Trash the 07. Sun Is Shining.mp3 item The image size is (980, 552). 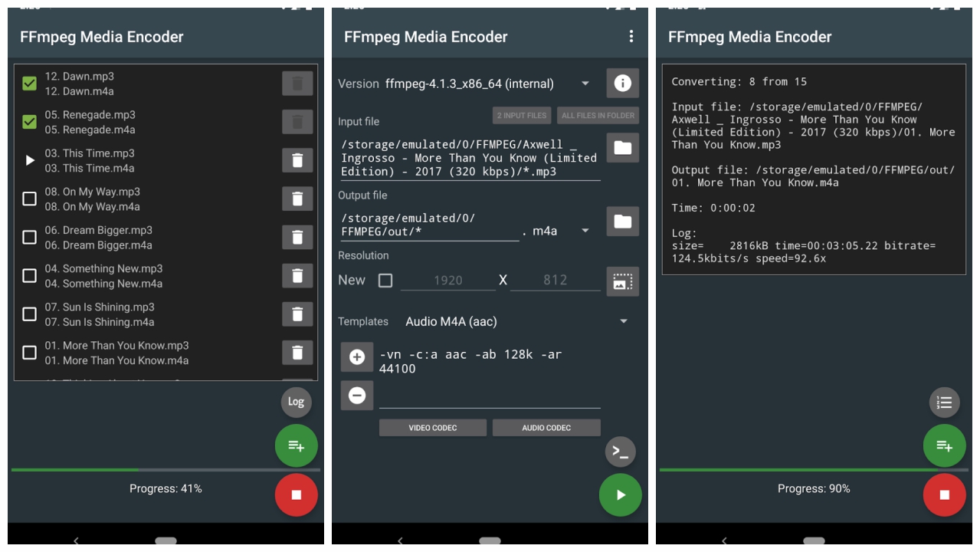coord(297,314)
